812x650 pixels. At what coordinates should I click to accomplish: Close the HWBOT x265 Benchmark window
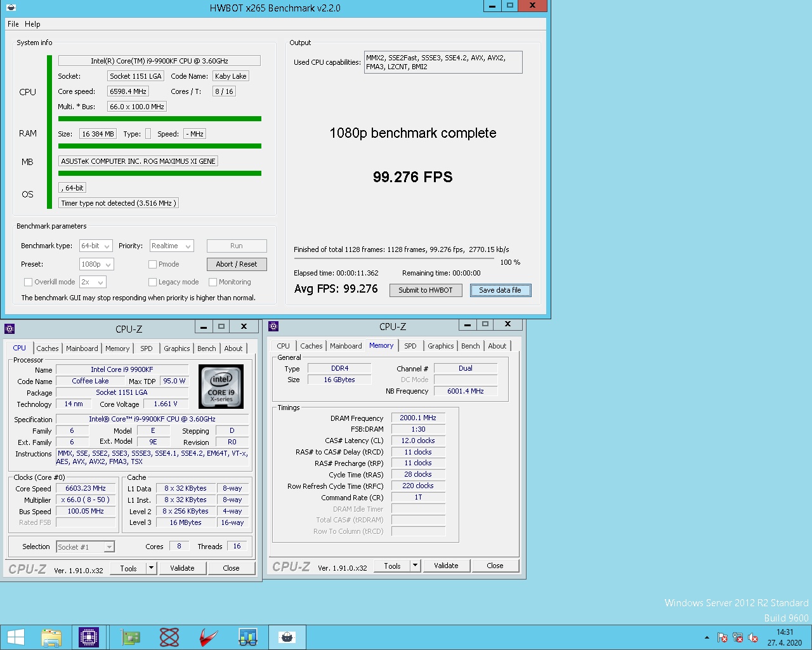click(532, 6)
